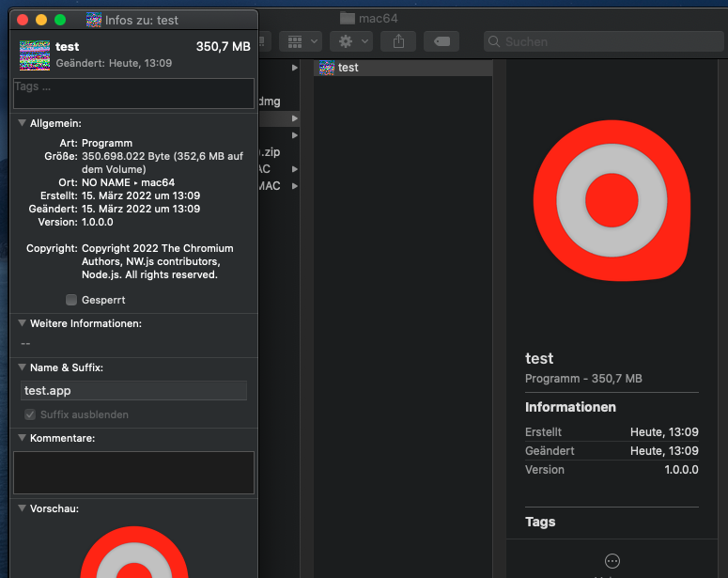Click Geändert 'Heute, 13:09' in preview pane
The width and height of the screenshot is (728, 578).
pos(664,451)
